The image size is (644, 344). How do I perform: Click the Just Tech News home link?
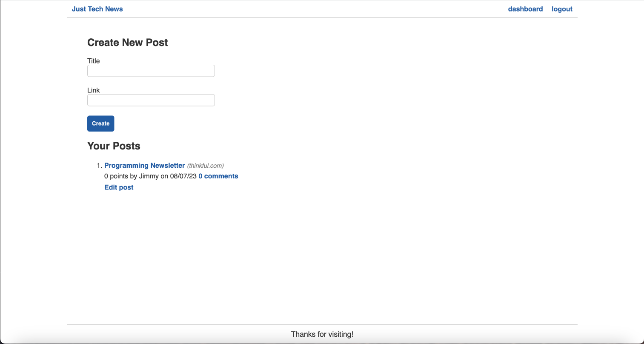tap(97, 9)
